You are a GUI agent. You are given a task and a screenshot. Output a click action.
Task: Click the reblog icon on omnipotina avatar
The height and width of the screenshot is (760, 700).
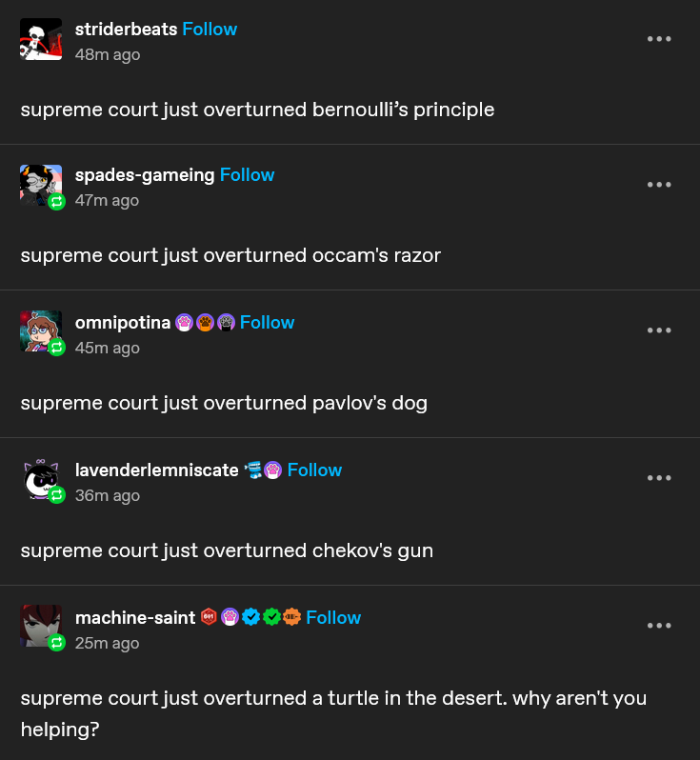click(x=57, y=347)
